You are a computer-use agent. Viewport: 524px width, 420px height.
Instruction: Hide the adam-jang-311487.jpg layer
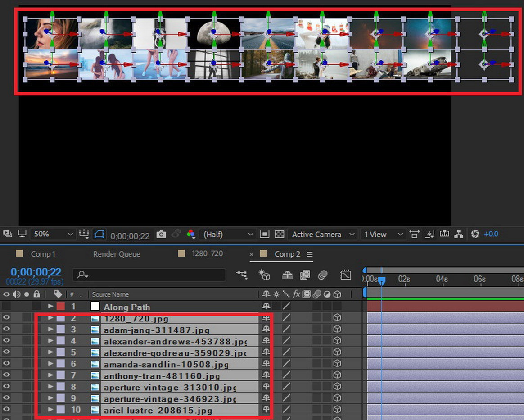(6, 329)
